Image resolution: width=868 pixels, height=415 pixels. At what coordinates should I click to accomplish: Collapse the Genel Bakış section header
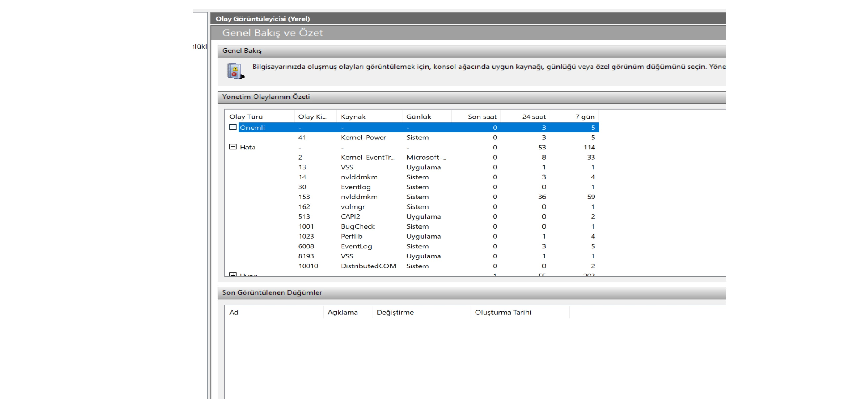[x=472, y=51]
